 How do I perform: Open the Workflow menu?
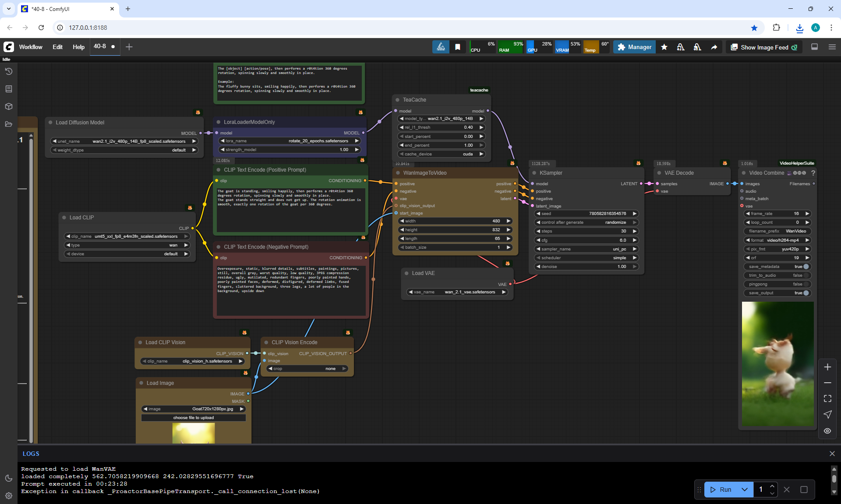(x=31, y=47)
